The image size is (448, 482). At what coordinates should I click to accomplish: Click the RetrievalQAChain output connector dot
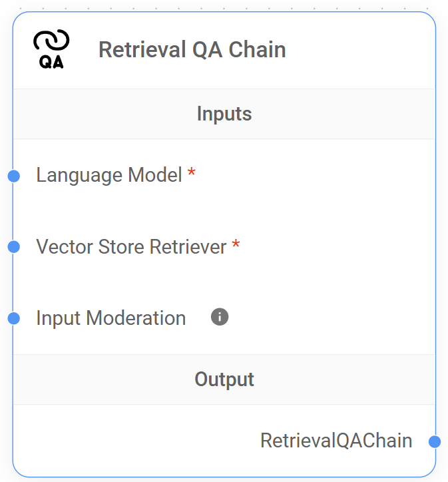pyautogui.click(x=435, y=441)
